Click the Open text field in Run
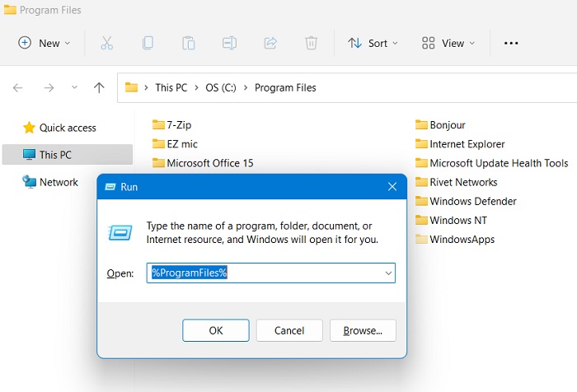 [271, 273]
